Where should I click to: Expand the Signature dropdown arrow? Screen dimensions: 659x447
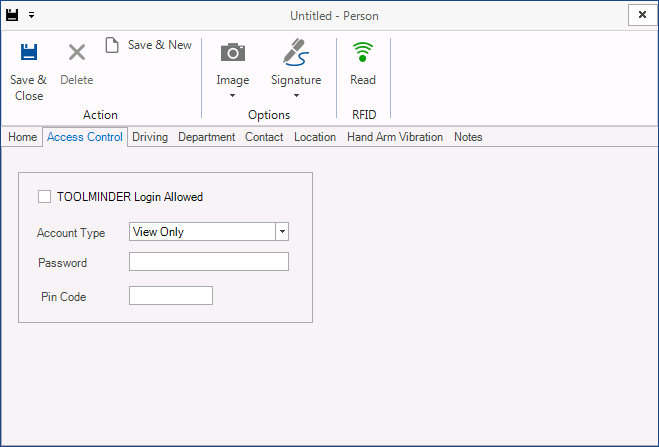(296, 96)
